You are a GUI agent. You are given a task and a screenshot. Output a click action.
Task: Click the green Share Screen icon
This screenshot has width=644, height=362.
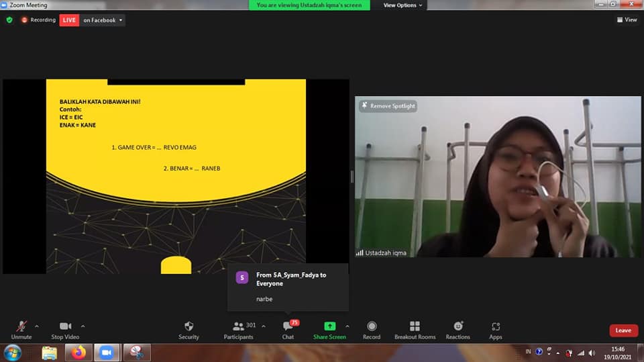pyautogui.click(x=329, y=326)
